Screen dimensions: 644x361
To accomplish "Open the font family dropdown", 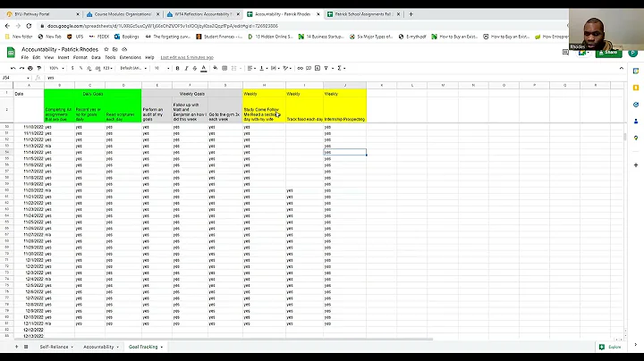I will 133,68.
